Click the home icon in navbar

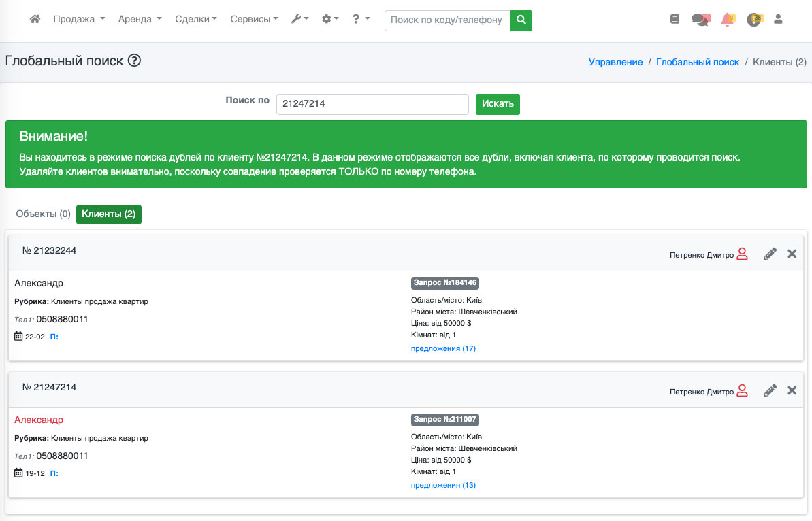click(x=35, y=20)
